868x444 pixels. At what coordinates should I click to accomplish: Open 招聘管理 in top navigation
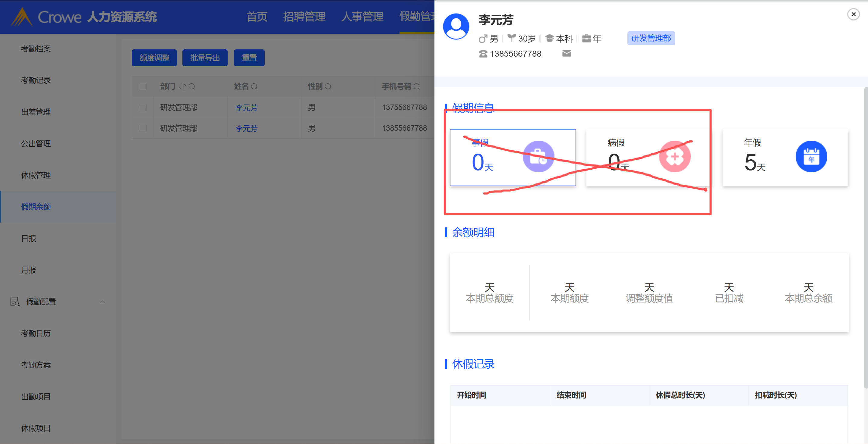point(304,17)
